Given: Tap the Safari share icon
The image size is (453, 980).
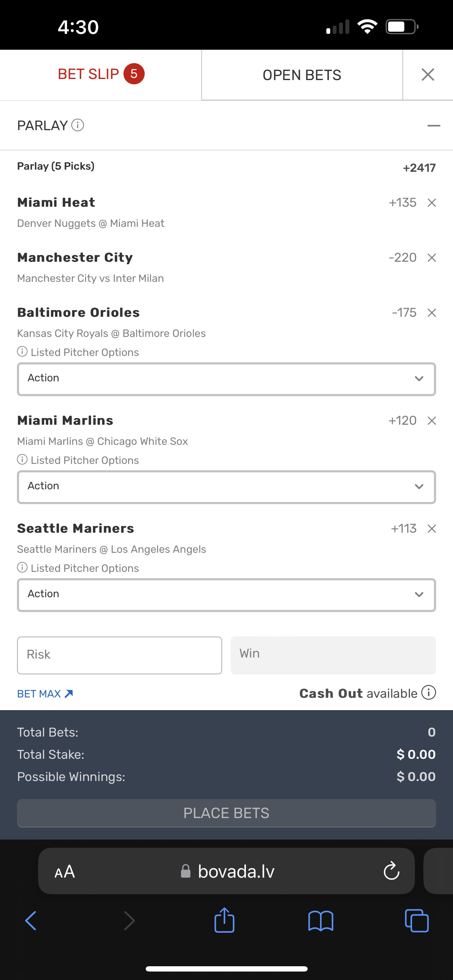Looking at the screenshot, I should click(x=224, y=921).
